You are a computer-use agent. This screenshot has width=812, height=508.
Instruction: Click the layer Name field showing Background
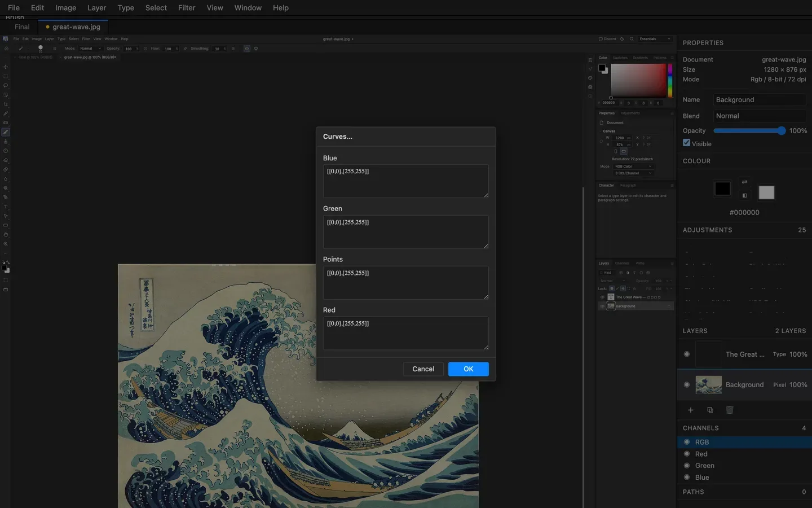760,100
